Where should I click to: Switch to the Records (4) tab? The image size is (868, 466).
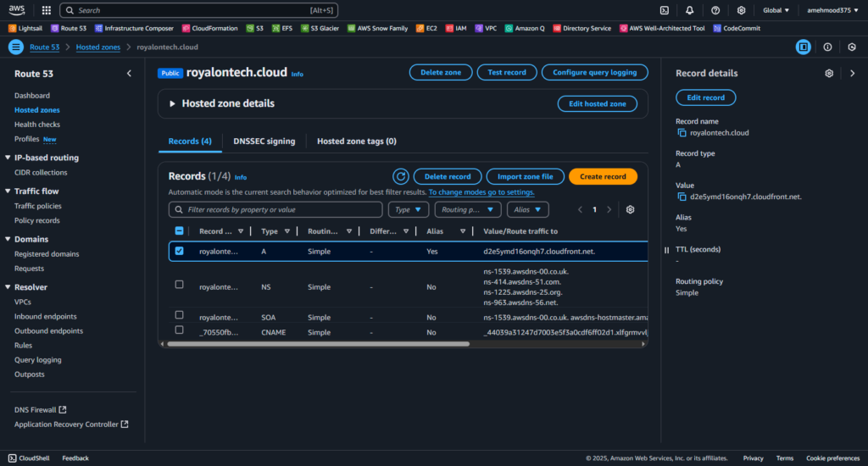[190, 141]
